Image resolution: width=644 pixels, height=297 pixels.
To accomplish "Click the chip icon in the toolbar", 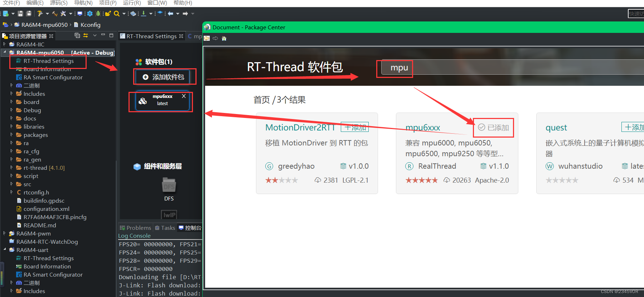I will [x=133, y=14].
